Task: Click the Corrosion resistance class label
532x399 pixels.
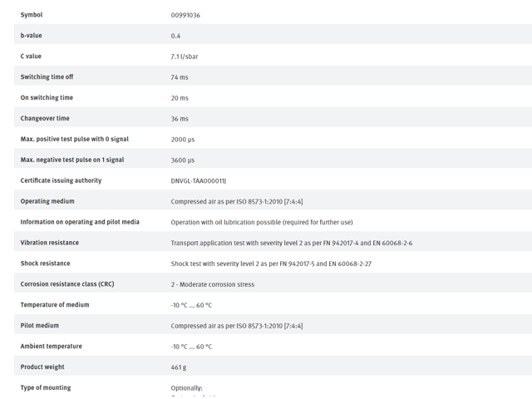Action: [x=67, y=284]
